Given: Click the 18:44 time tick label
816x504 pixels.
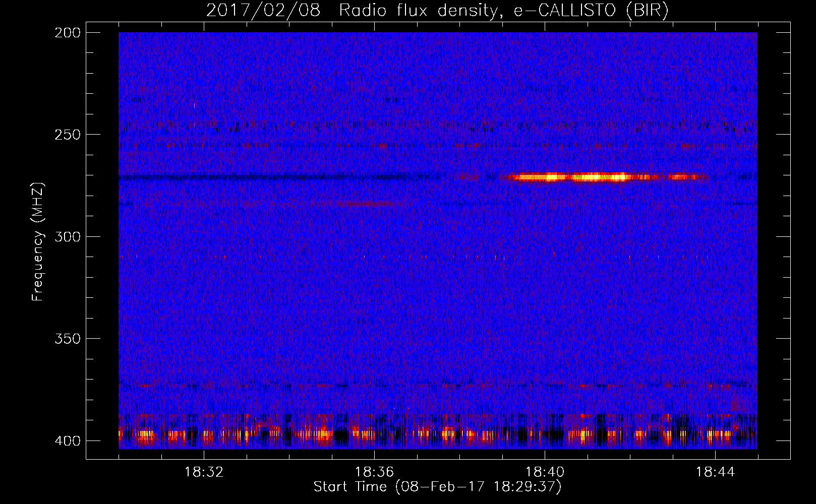Looking at the screenshot, I should (715, 472).
